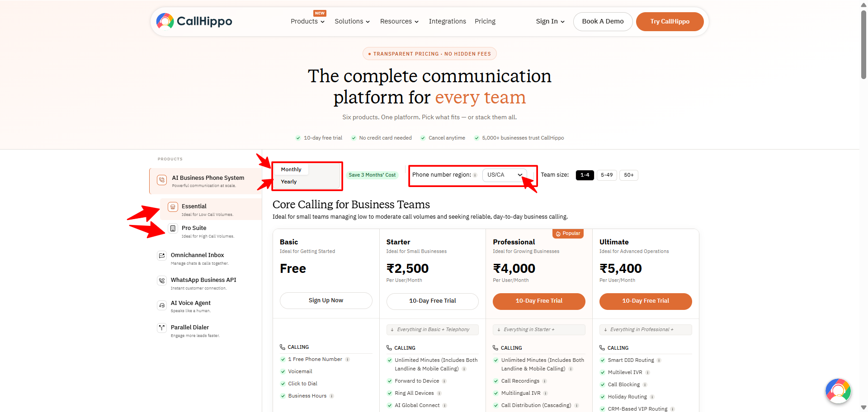
Task: Click info icon beside Holiday Routing
Action: (652, 397)
